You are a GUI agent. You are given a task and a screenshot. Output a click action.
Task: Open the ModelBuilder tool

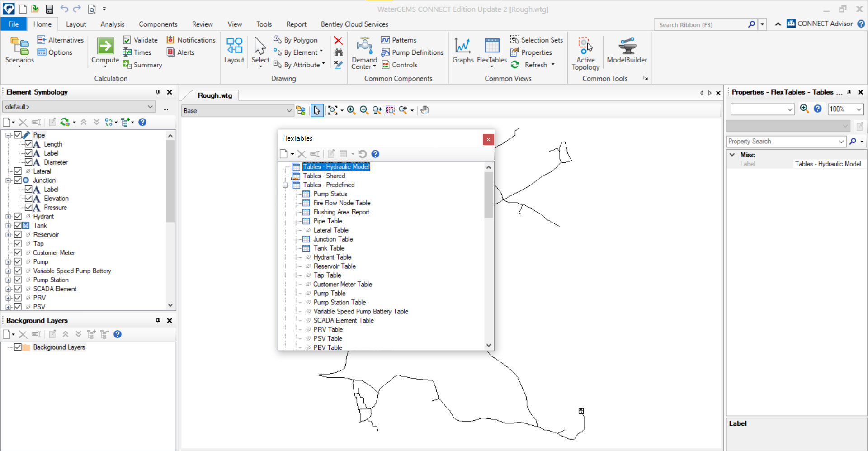point(627,46)
